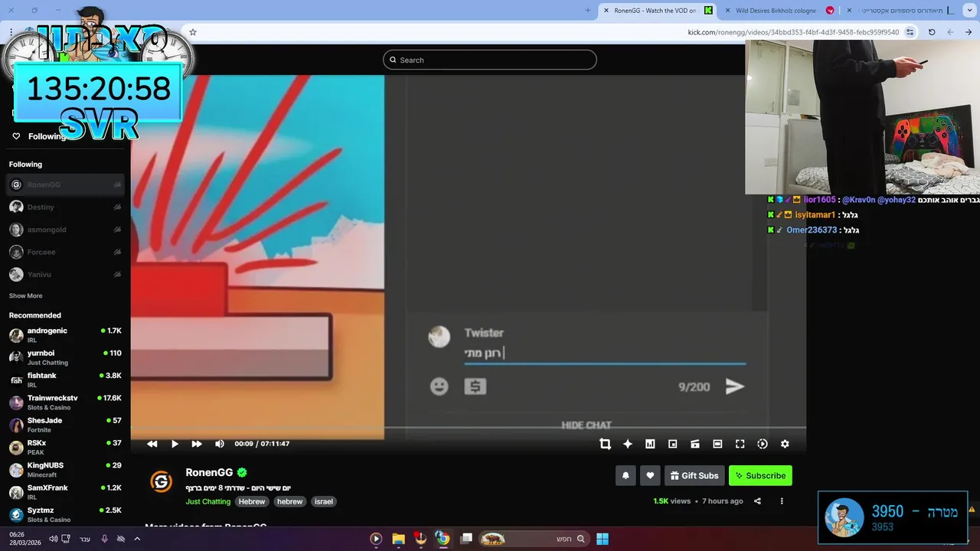Open Destiny channel in Following list
The height and width of the screenshot is (551, 980).
(x=65, y=207)
